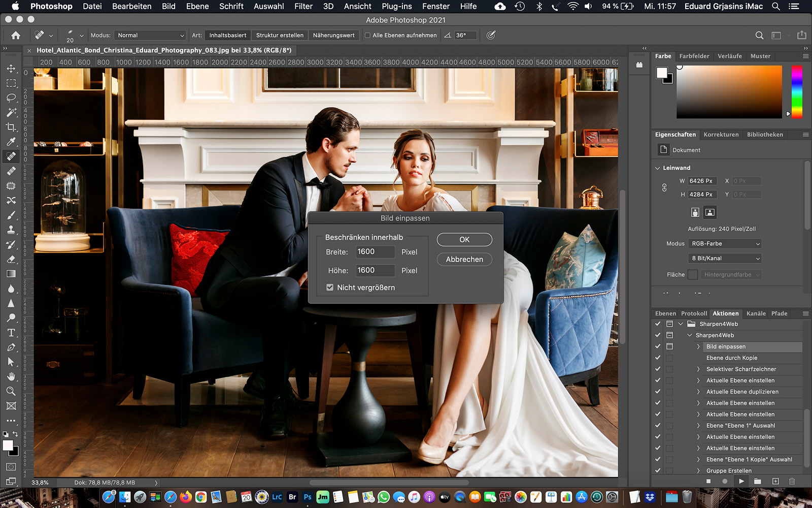This screenshot has width=812, height=508.
Task: Click the foreground color swatch in Farbe panel
Action: tap(662, 73)
